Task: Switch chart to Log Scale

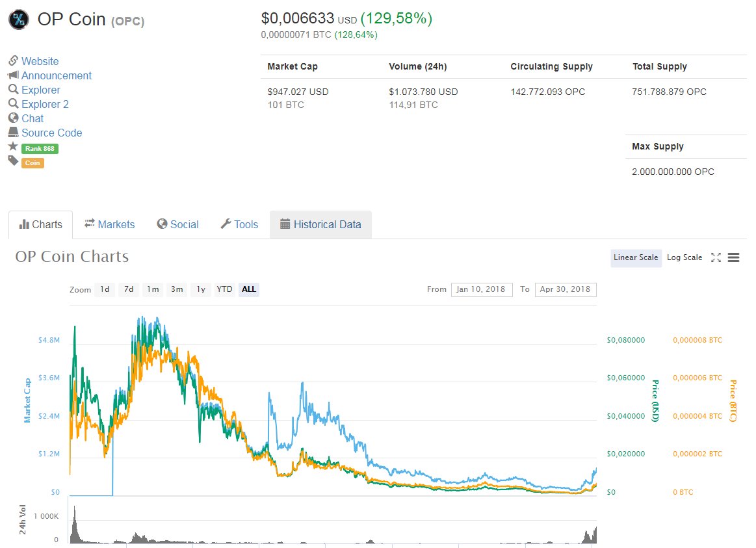Action: click(684, 257)
